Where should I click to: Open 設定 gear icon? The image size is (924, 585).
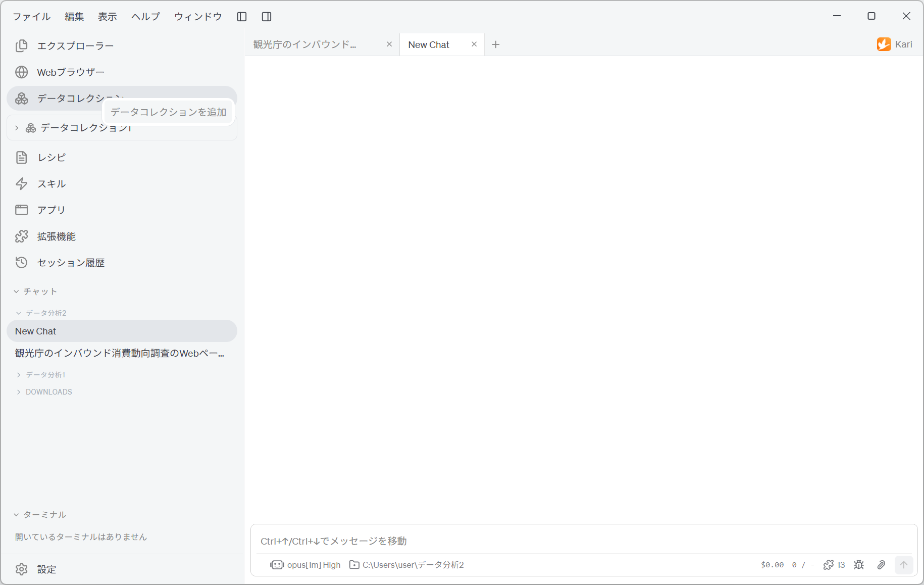pyautogui.click(x=22, y=569)
